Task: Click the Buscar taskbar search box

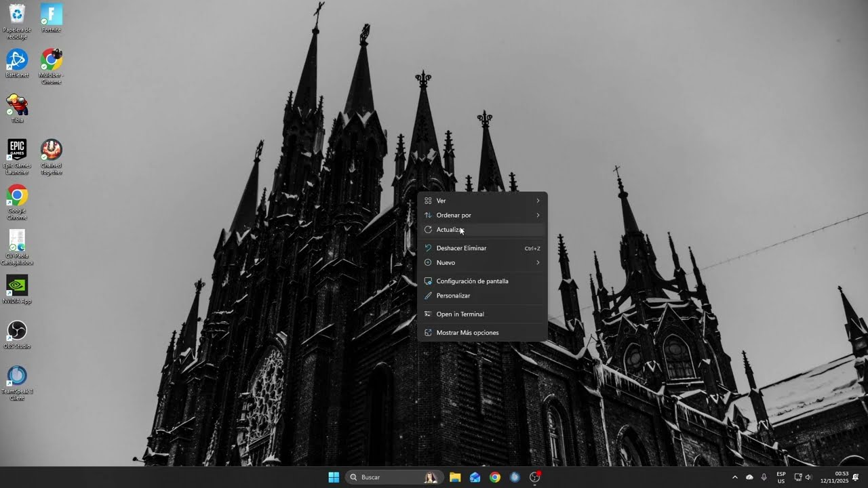Action: click(395, 477)
